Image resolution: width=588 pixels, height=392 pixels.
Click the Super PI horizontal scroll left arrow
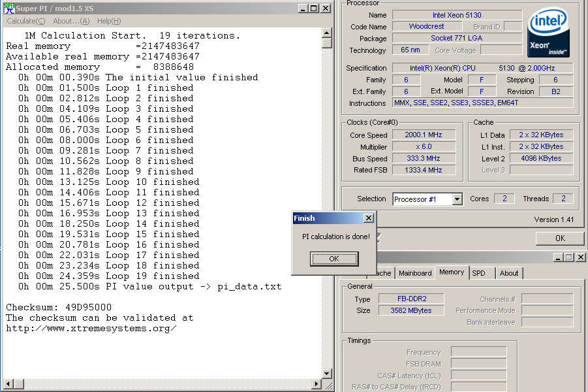pyautogui.click(x=8, y=384)
